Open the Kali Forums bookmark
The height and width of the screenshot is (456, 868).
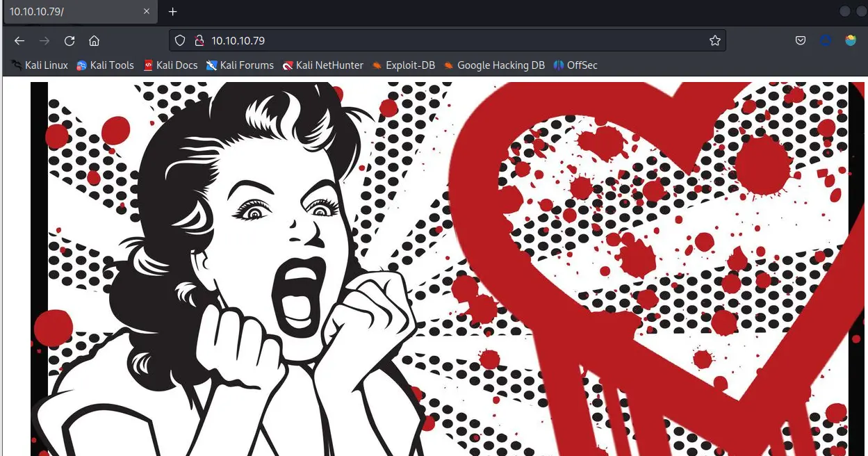(240, 65)
